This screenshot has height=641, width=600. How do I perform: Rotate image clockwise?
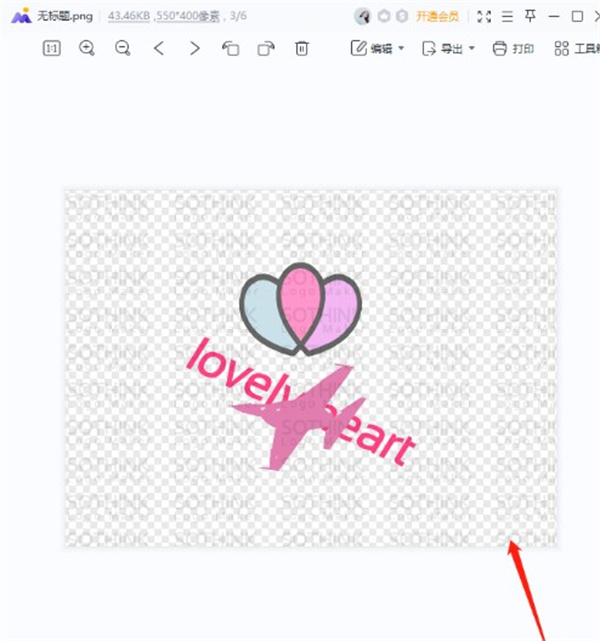tap(266, 48)
